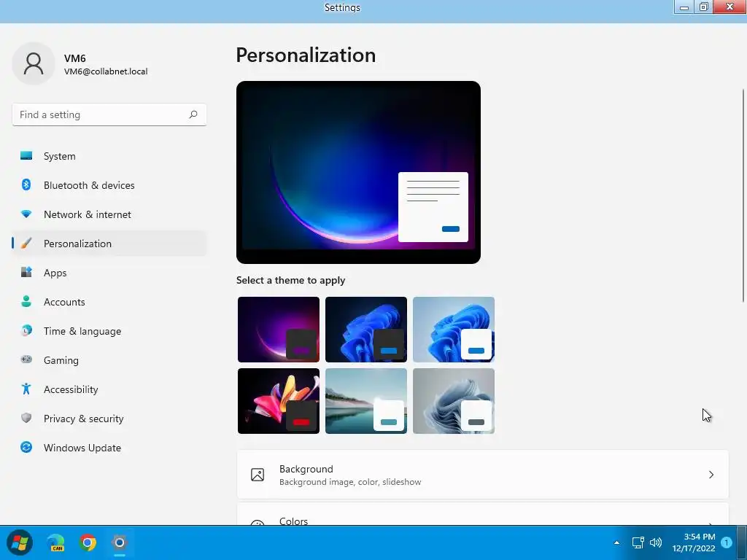Click the Accounts person icon in sidebar
Viewport: 747px width, 560px height.
pos(26,301)
